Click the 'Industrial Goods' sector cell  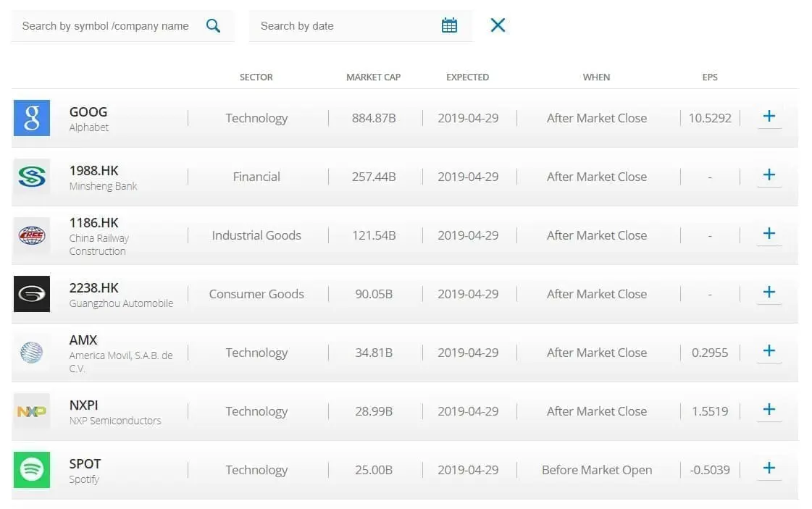256,235
